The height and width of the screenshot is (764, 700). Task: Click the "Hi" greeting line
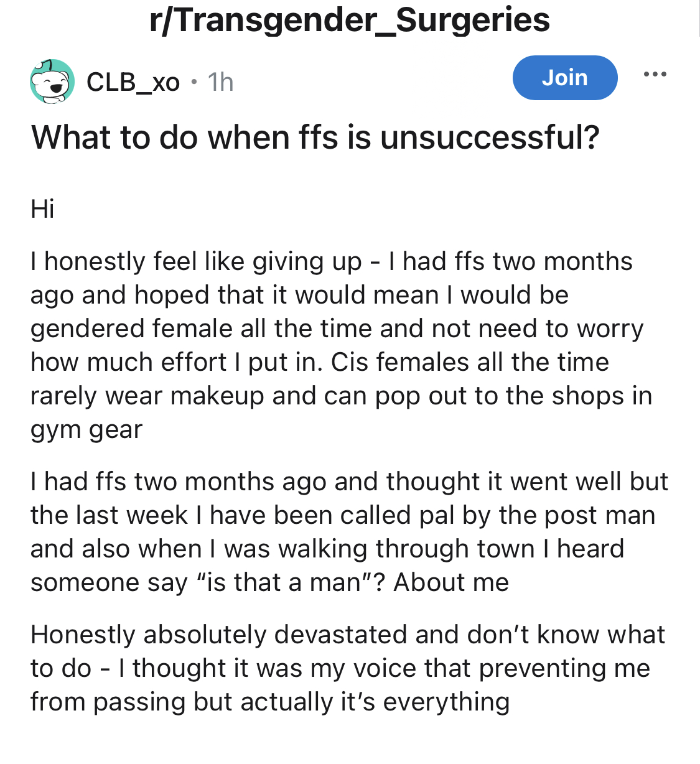coord(42,209)
